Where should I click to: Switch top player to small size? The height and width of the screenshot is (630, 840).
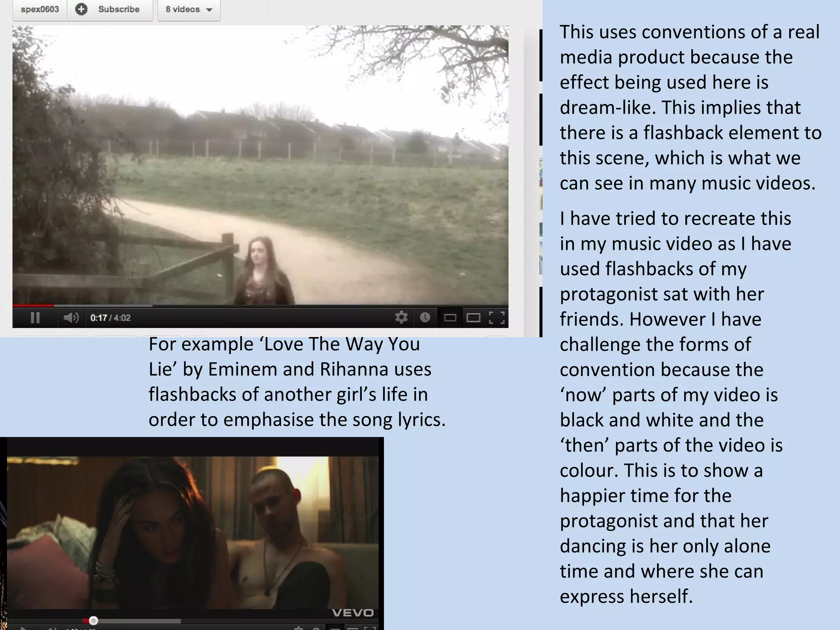point(450,318)
